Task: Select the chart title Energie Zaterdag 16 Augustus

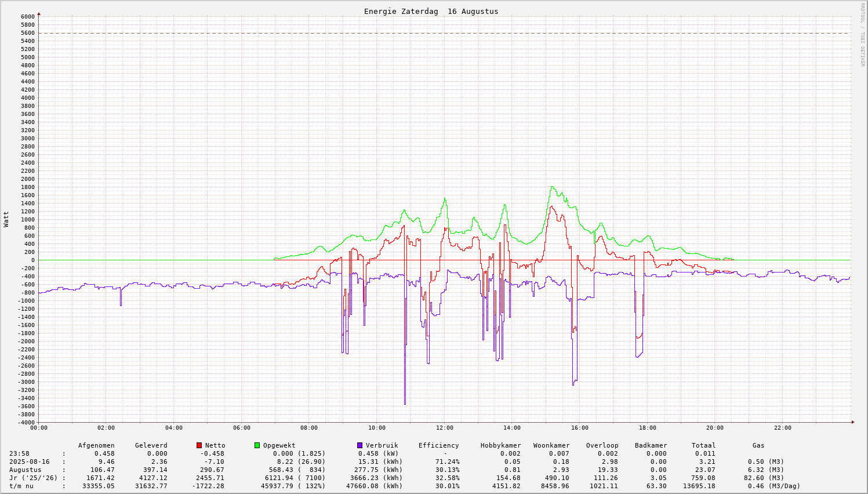Action: tap(431, 12)
